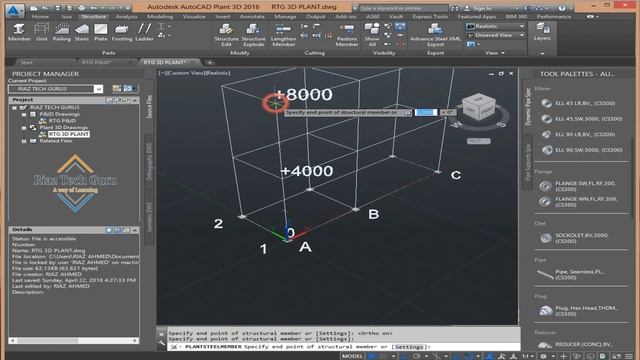Select ELL 90 LR,BV elbow in palette
This screenshot has height=360, width=640.
(x=578, y=134)
